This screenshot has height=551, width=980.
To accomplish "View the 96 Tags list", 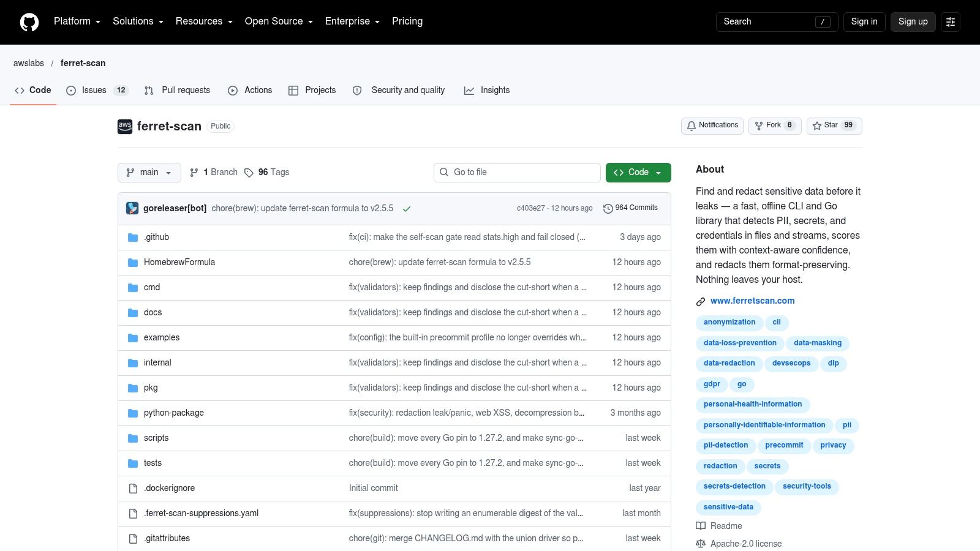I will pos(266,173).
